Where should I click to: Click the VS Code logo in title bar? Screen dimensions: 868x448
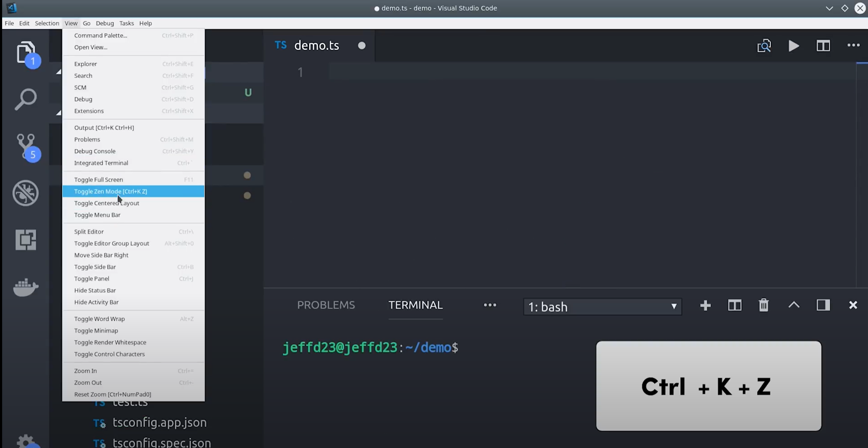click(x=11, y=8)
